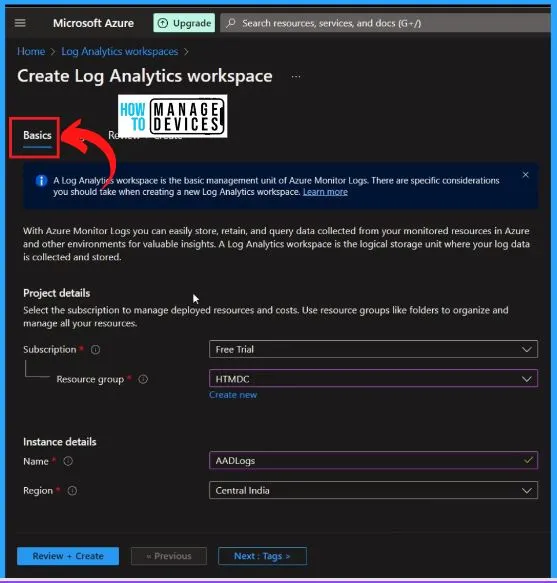The image size is (557, 583).
Task: Click the Create Log Analytics workspace title
Action: (x=145, y=76)
